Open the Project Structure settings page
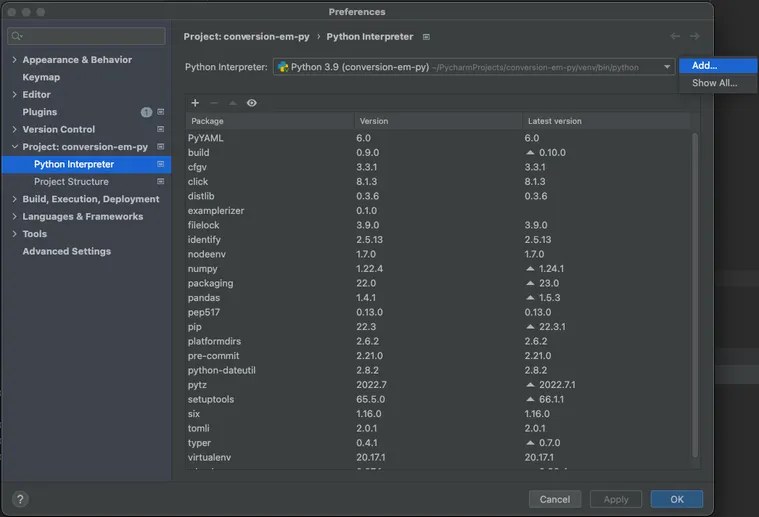Image resolution: width=759 pixels, height=517 pixels. [x=71, y=182]
